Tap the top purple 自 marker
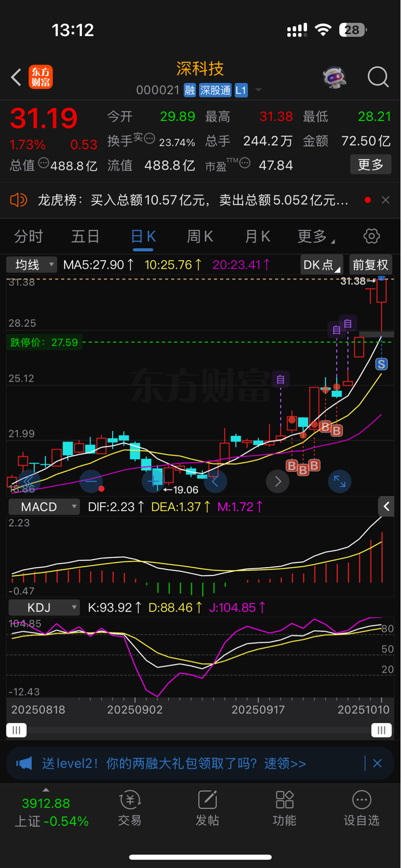401x868 pixels. (x=348, y=323)
